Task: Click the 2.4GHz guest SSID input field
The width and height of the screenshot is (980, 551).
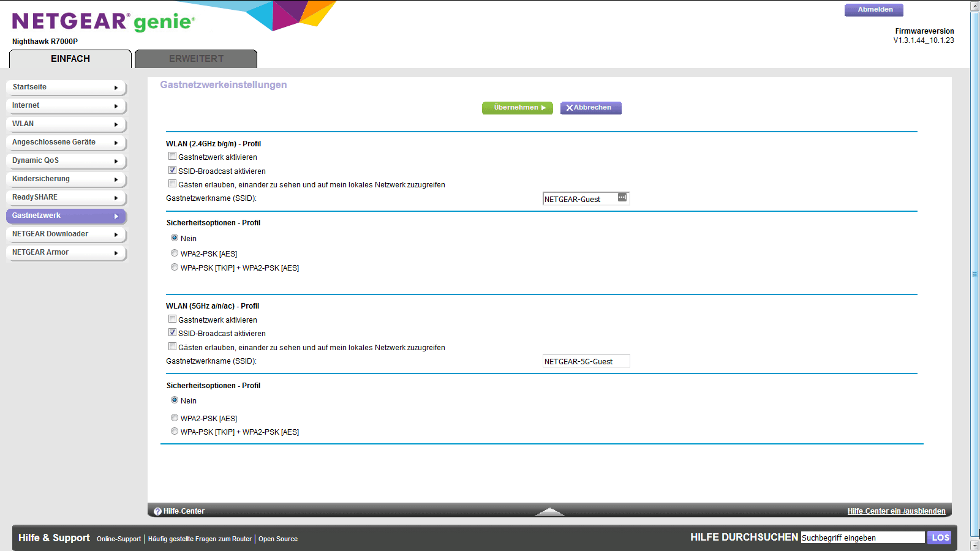Action: (x=586, y=199)
